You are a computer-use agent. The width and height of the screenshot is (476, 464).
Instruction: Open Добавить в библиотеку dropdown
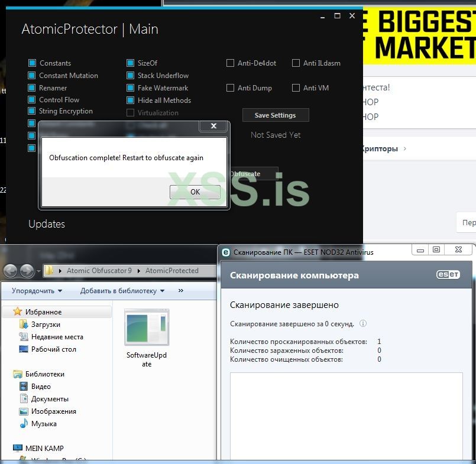click(122, 291)
